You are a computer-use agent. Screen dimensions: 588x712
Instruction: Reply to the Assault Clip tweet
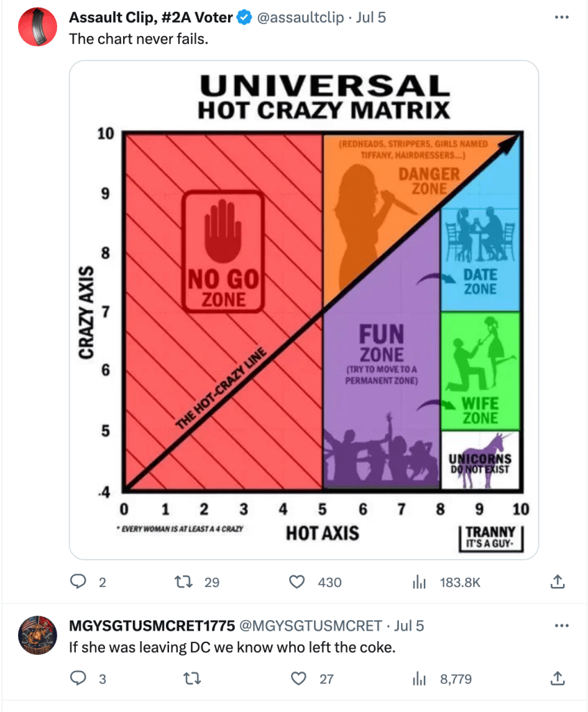pyautogui.click(x=80, y=581)
